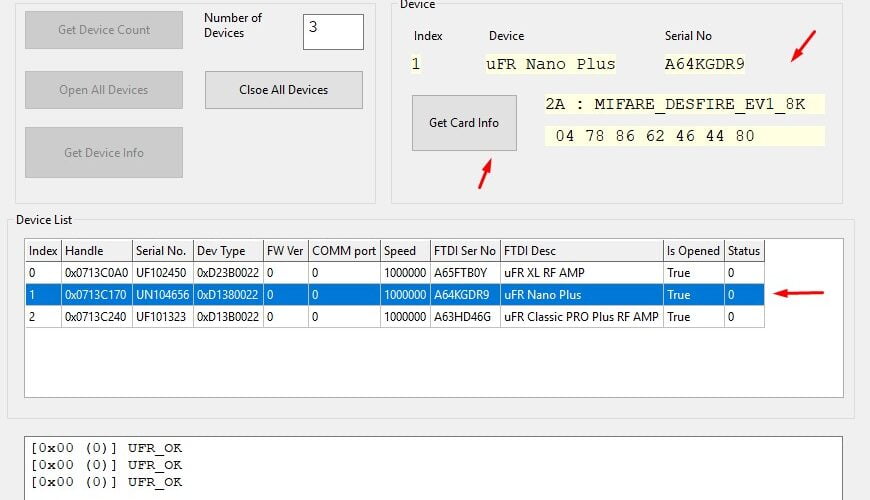Viewport: 870px width, 500px height.
Task: Click the Clsoe All Devices button
Action: click(284, 90)
